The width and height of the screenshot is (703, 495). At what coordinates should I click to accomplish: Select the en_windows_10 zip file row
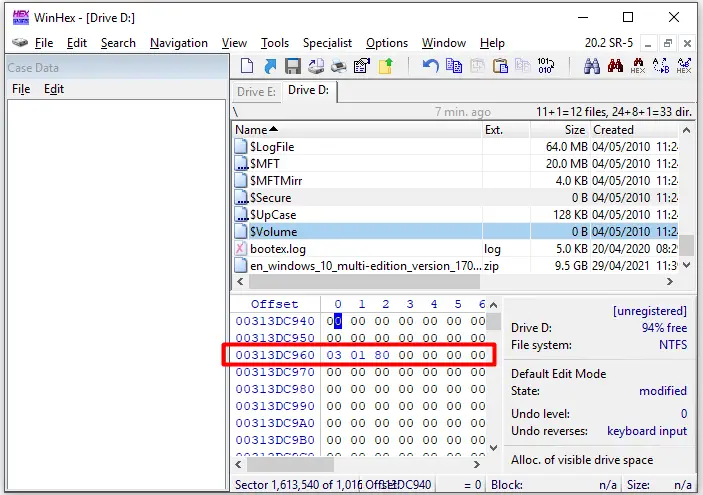click(456, 265)
